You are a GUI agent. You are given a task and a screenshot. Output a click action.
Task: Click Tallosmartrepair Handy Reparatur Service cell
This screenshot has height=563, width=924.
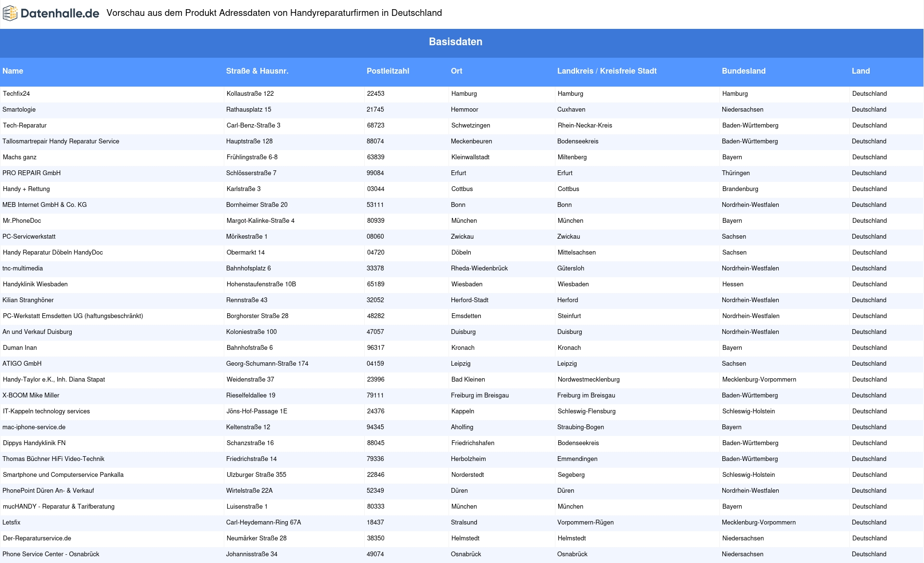[61, 141]
